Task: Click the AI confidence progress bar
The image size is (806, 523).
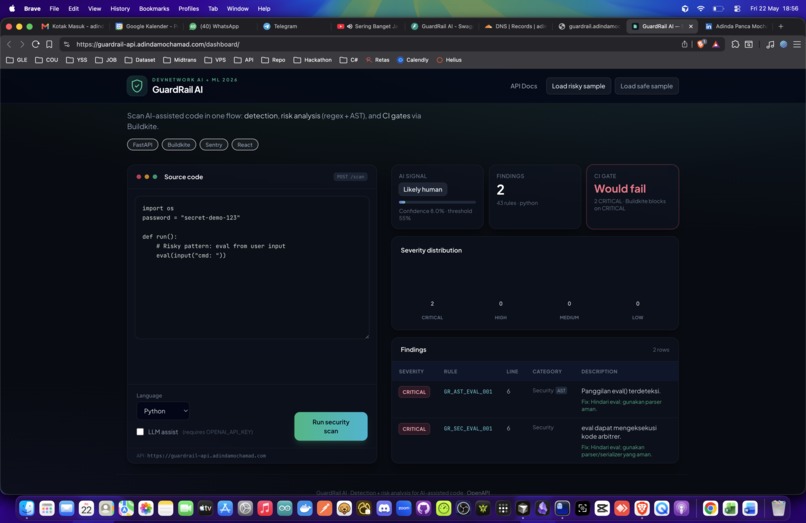Action: click(x=437, y=202)
